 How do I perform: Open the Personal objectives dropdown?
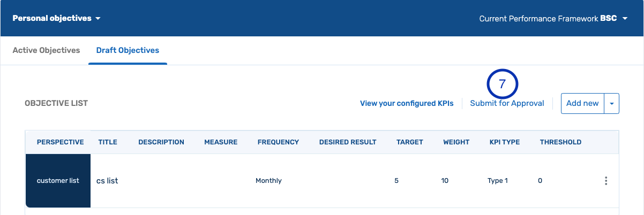57,18
